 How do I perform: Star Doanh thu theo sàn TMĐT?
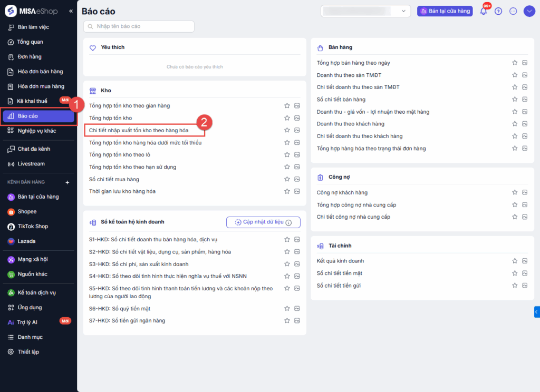pyautogui.click(x=515, y=75)
